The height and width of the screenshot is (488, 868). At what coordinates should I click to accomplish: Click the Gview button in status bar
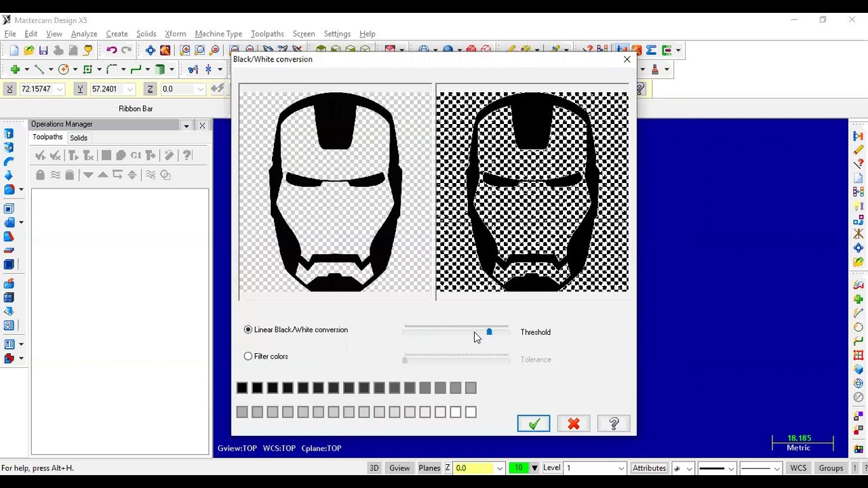click(399, 468)
